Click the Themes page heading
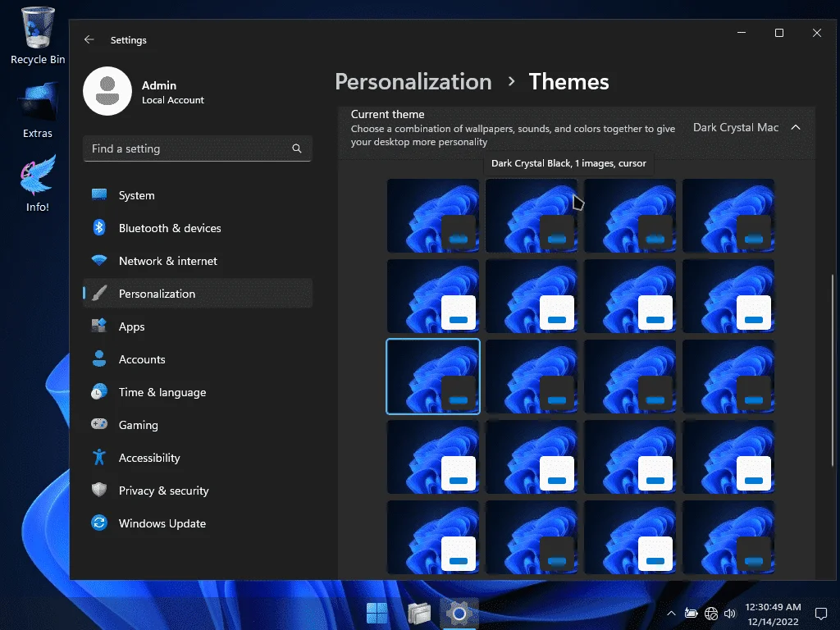The height and width of the screenshot is (630, 840). [569, 82]
